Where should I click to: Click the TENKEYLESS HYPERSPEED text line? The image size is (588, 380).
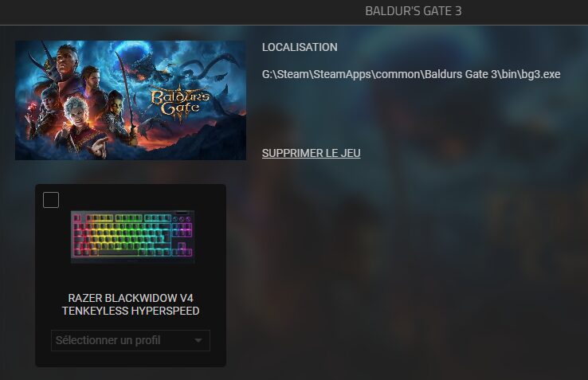131,311
